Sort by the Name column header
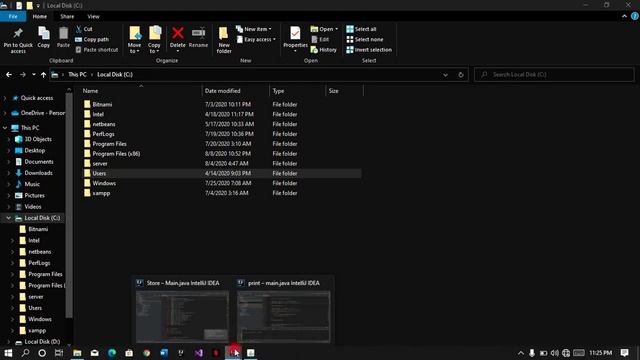The height and width of the screenshot is (360, 640). [141, 91]
